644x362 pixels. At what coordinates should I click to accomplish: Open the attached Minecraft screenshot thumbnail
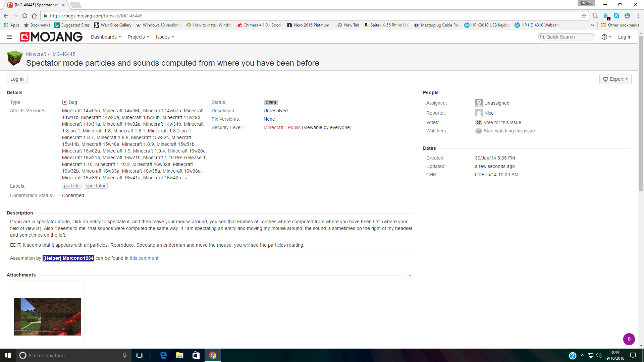pyautogui.click(x=47, y=316)
